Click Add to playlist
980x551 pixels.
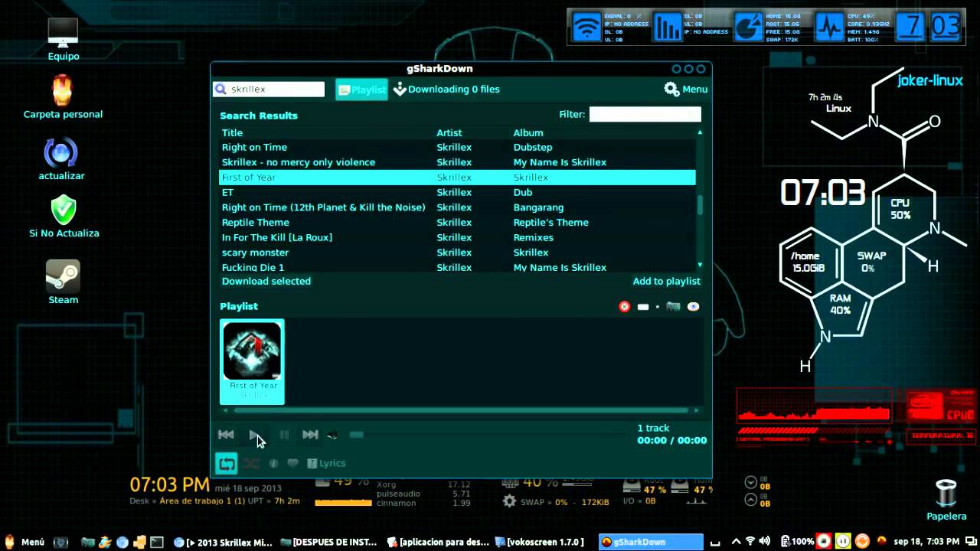pos(666,281)
